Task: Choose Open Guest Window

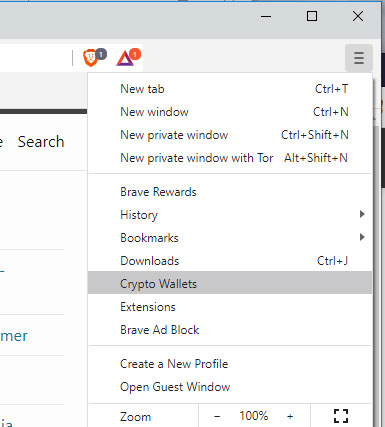Action: [230, 387]
